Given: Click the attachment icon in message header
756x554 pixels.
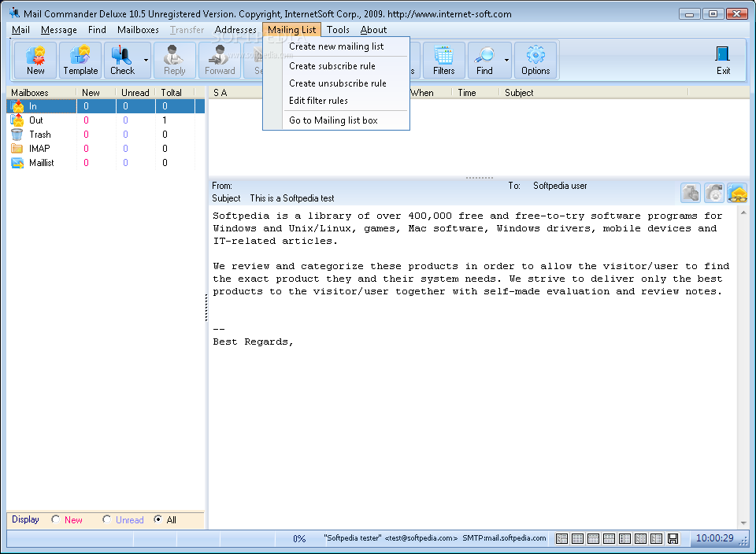Looking at the screenshot, I should (691, 193).
